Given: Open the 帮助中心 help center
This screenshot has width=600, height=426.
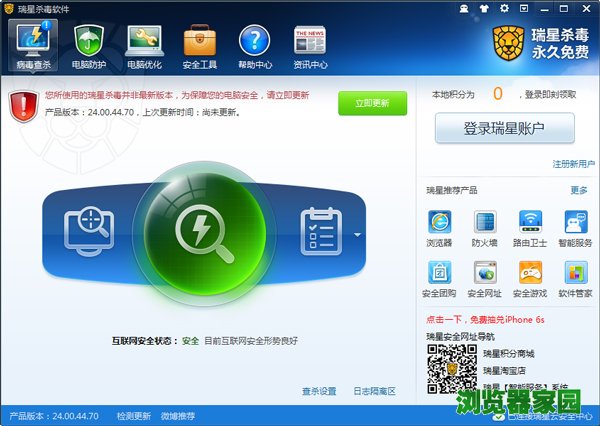Looking at the screenshot, I should (x=255, y=46).
